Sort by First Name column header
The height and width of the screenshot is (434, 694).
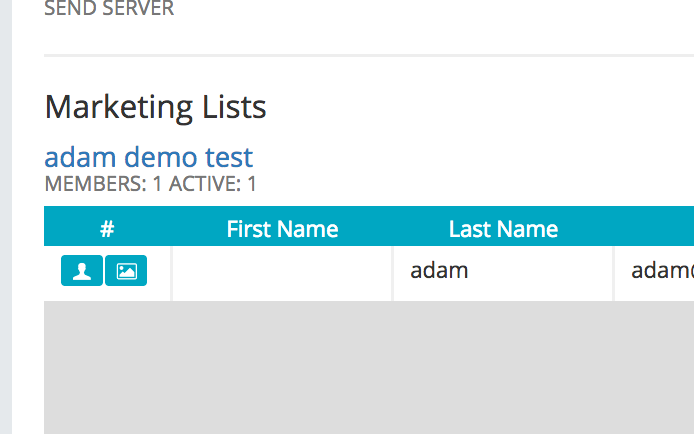click(x=282, y=229)
